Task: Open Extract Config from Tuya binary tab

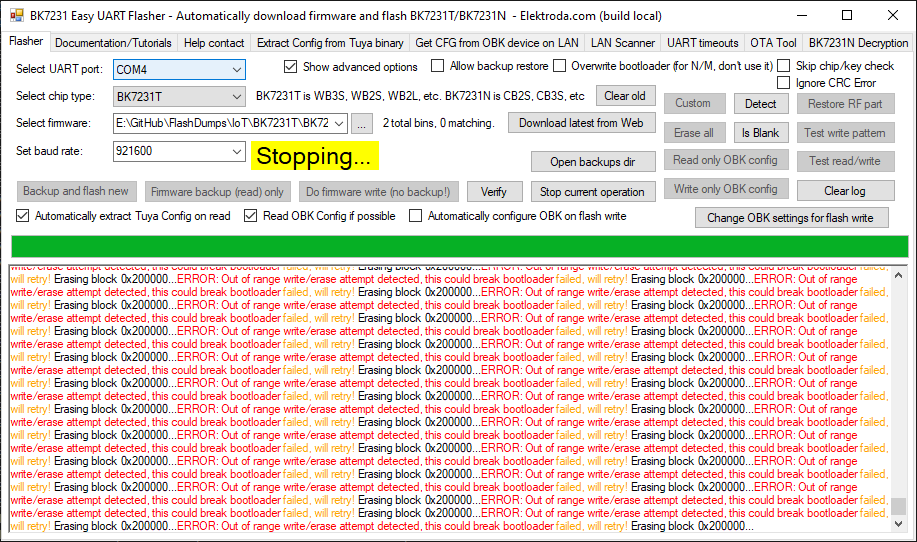Action: (x=330, y=43)
